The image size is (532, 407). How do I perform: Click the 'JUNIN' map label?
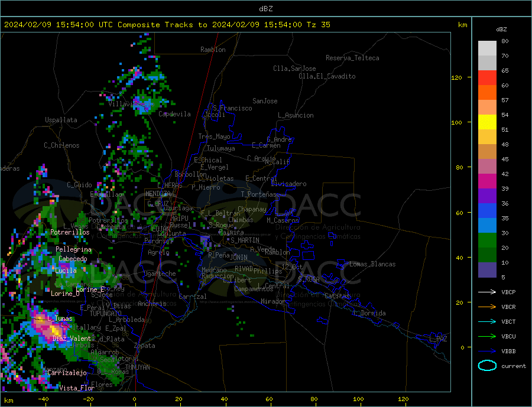coord(239,258)
